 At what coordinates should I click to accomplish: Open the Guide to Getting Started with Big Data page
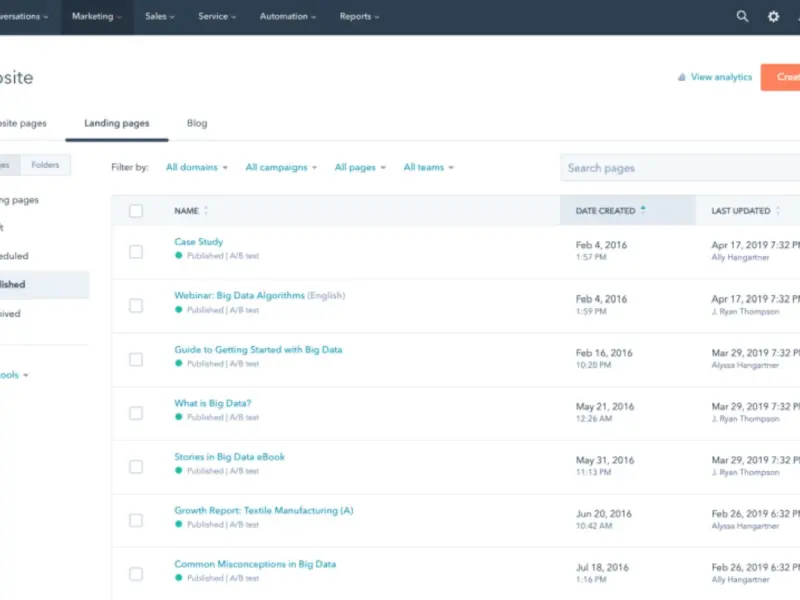coord(258,350)
